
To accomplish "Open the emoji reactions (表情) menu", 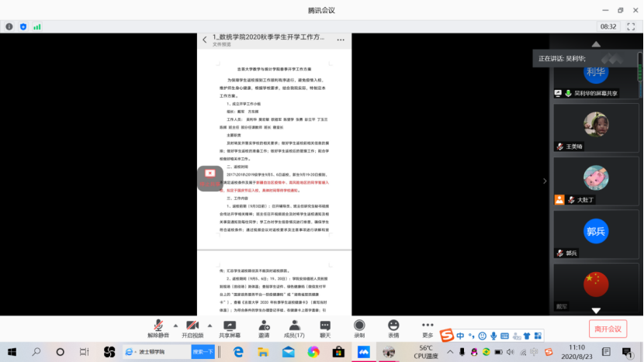I will click(393, 328).
